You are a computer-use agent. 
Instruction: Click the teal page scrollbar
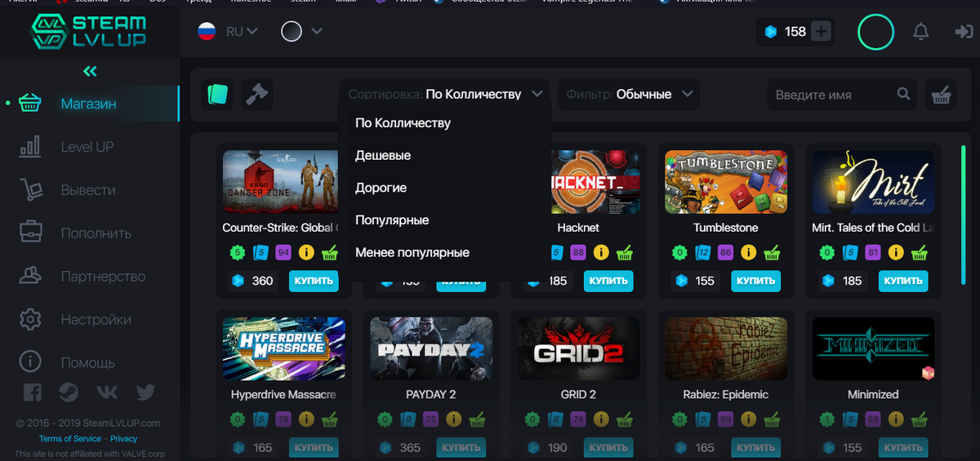tap(964, 215)
